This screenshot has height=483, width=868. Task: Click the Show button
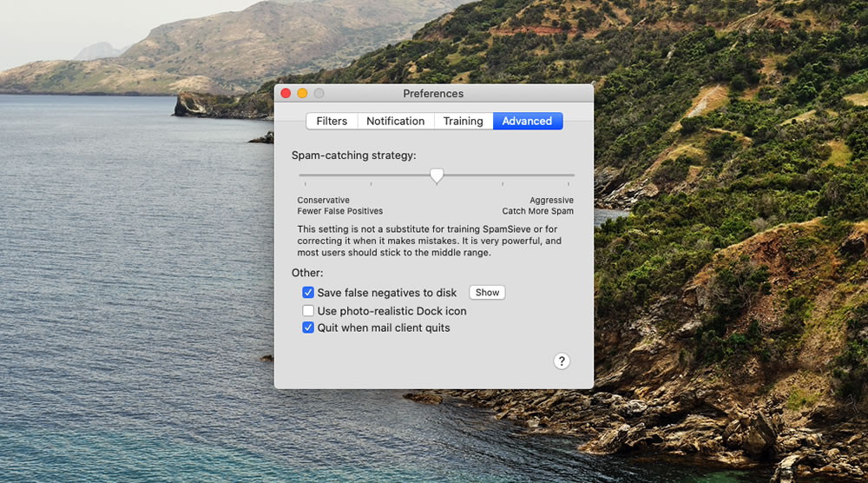pyautogui.click(x=487, y=293)
